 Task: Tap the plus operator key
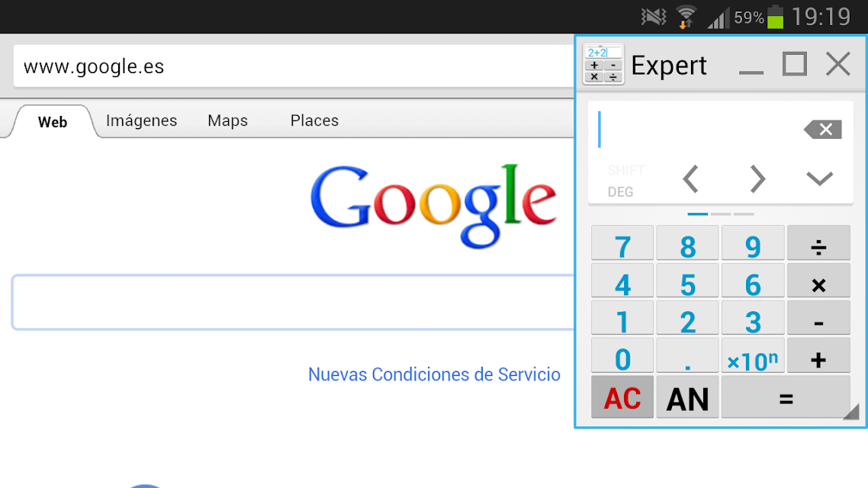(818, 356)
